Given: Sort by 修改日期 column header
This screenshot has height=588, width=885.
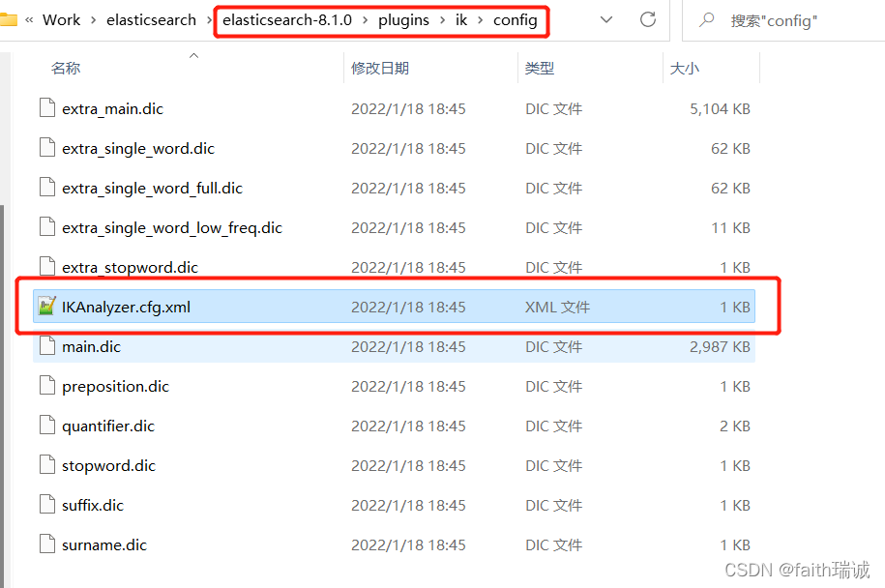Looking at the screenshot, I should 380,69.
